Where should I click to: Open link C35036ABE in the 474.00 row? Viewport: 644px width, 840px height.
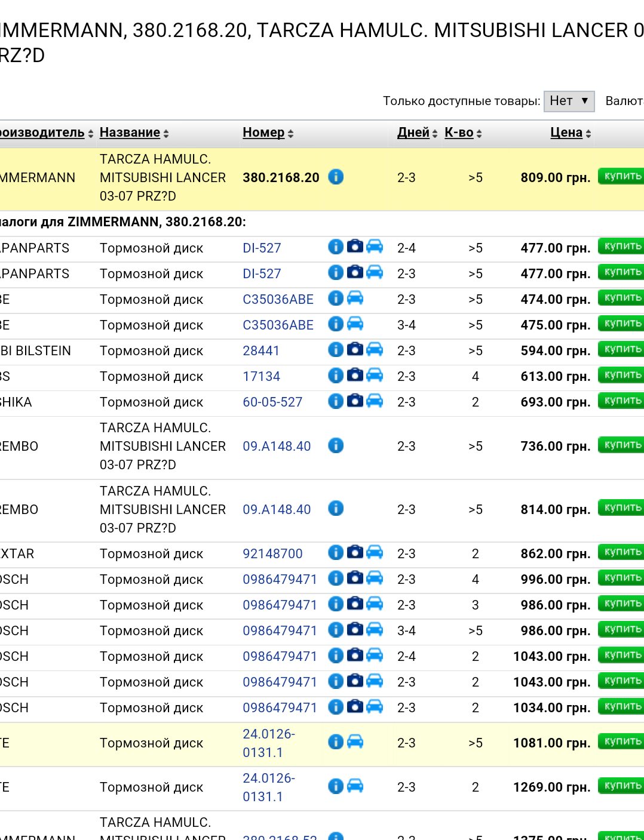tap(278, 299)
